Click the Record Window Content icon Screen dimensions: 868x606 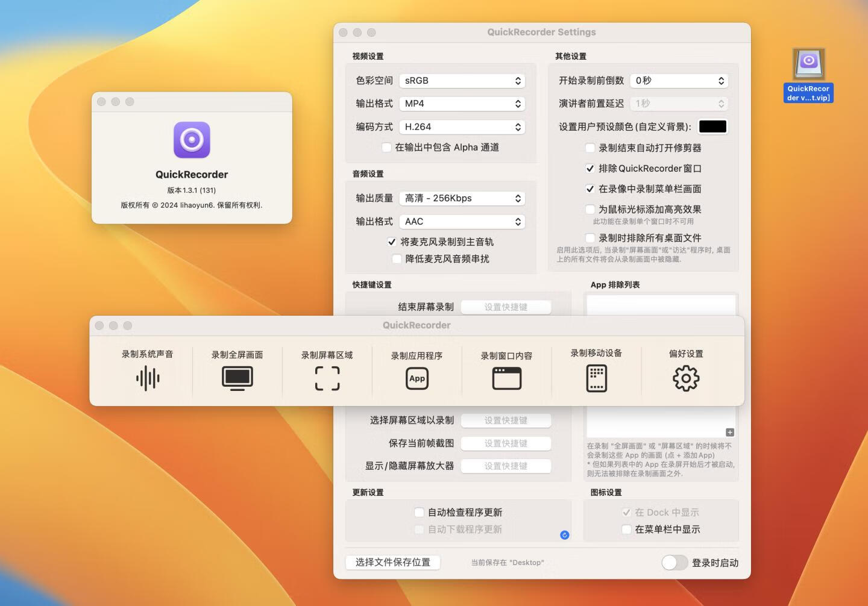click(x=507, y=378)
